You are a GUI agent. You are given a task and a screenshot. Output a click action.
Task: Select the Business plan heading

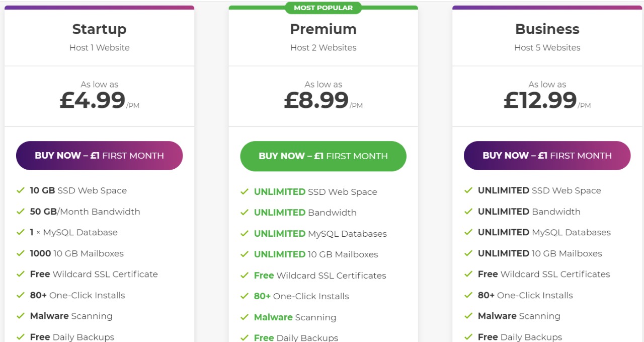pyautogui.click(x=547, y=29)
